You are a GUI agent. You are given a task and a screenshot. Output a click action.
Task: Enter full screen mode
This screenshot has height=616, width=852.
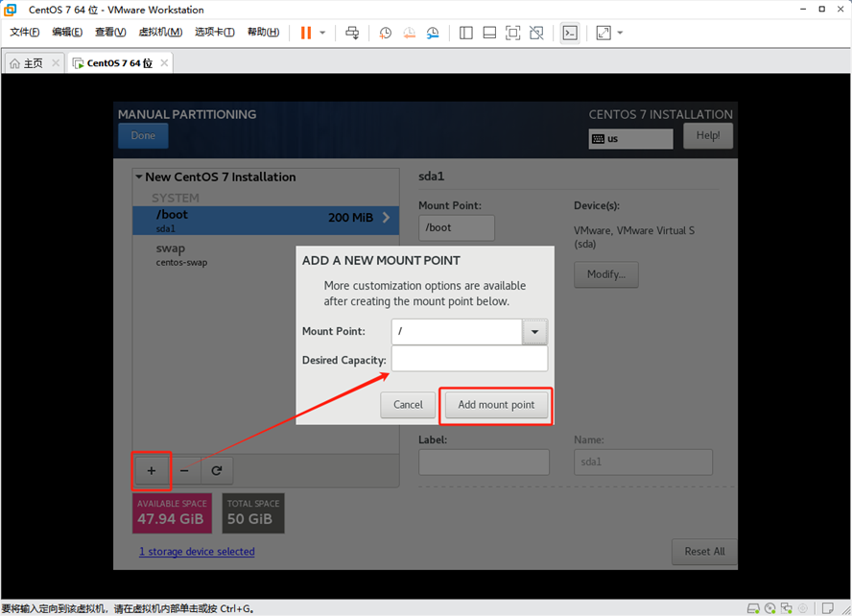point(512,34)
